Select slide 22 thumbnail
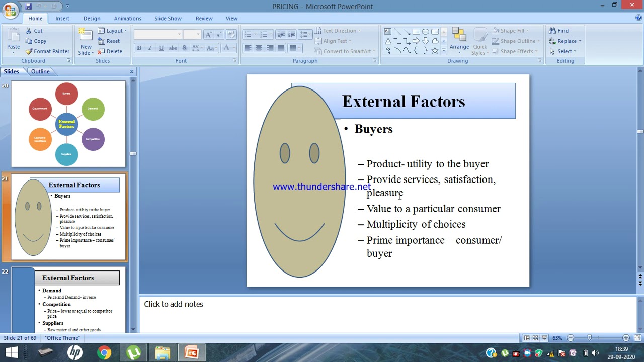This screenshot has width=644, height=362. point(68,299)
